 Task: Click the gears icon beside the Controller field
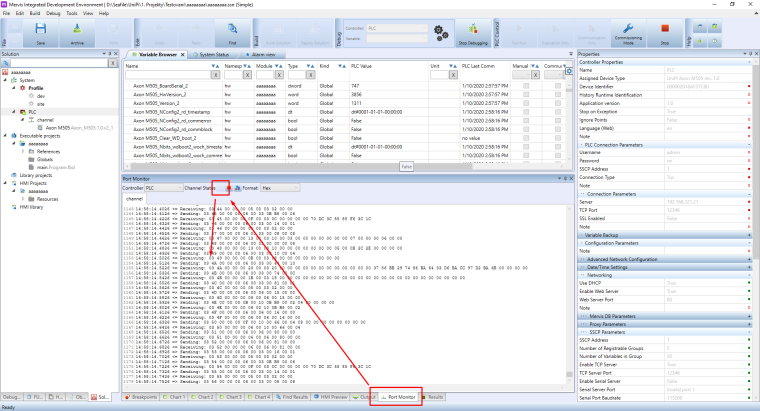pos(440,33)
